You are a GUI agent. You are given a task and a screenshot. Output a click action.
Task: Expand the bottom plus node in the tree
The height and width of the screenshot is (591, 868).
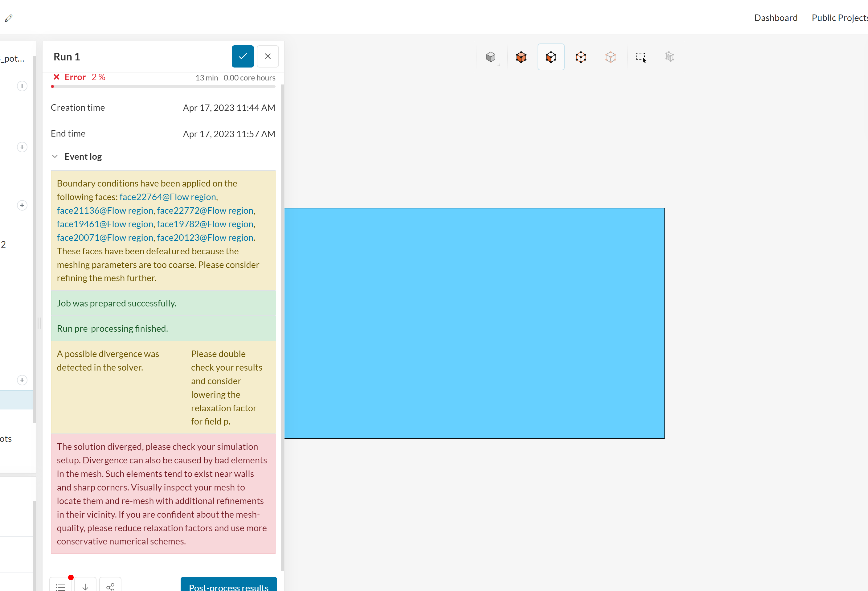pos(22,380)
